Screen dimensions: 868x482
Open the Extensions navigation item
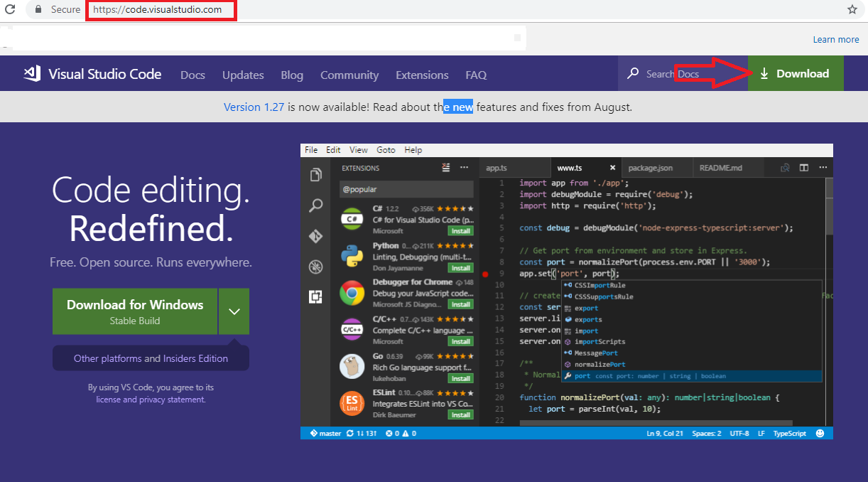(422, 75)
